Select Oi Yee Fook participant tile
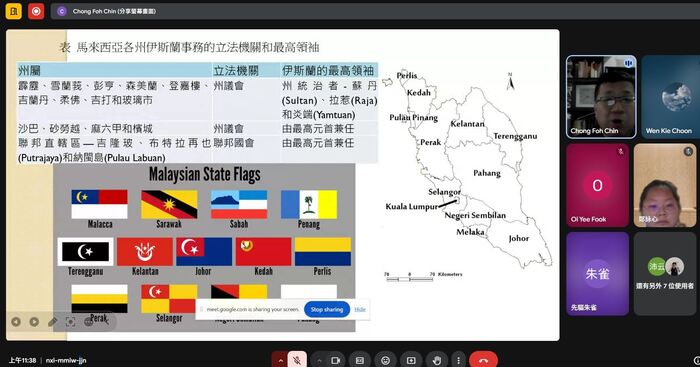700x367 pixels. [597, 185]
